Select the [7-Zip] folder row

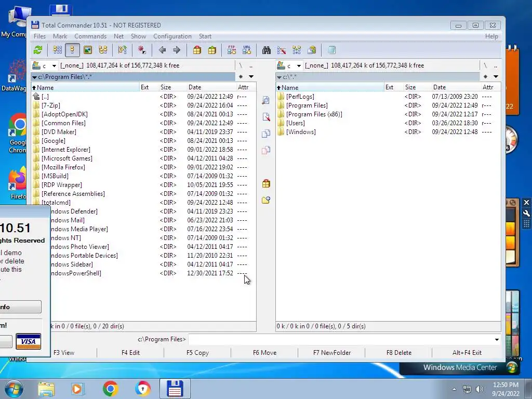pyautogui.click(x=143, y=105)
